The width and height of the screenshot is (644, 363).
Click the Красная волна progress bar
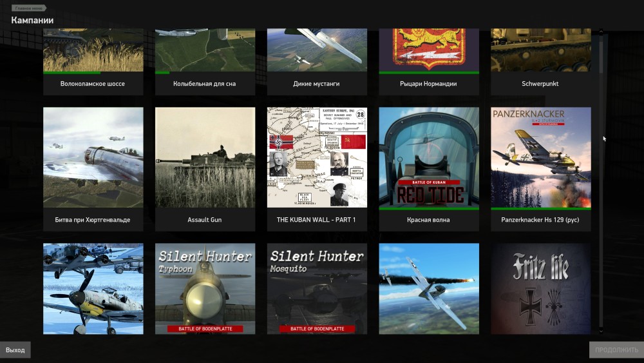(x=429, y=209)
